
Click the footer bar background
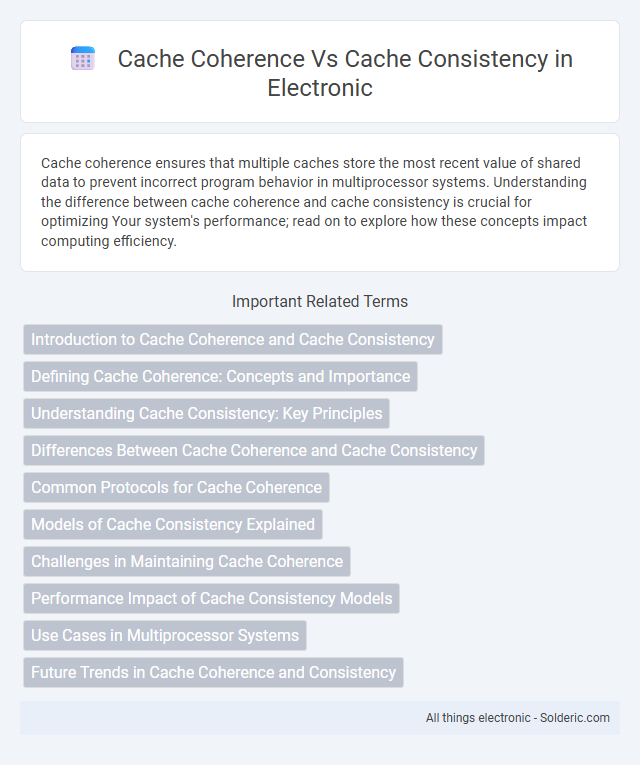tap(220, 718)
